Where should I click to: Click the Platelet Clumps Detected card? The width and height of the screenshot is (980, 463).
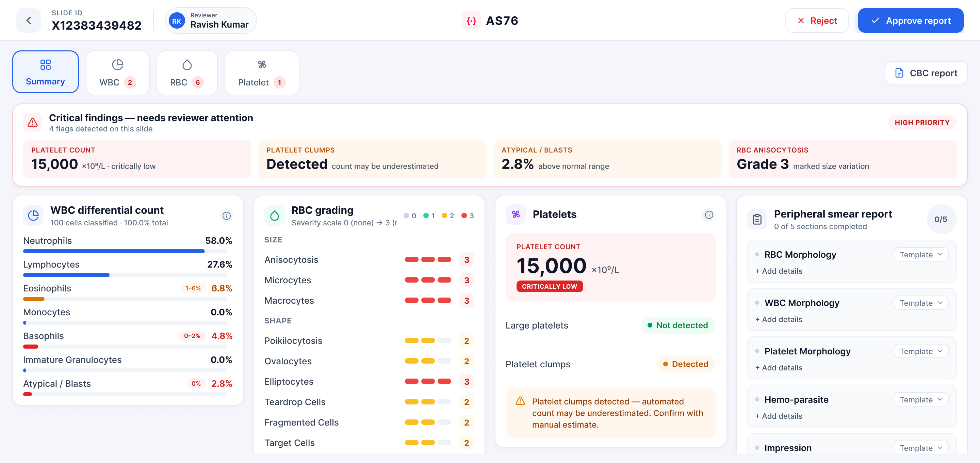pyautogui.click(x=372, y=159)
